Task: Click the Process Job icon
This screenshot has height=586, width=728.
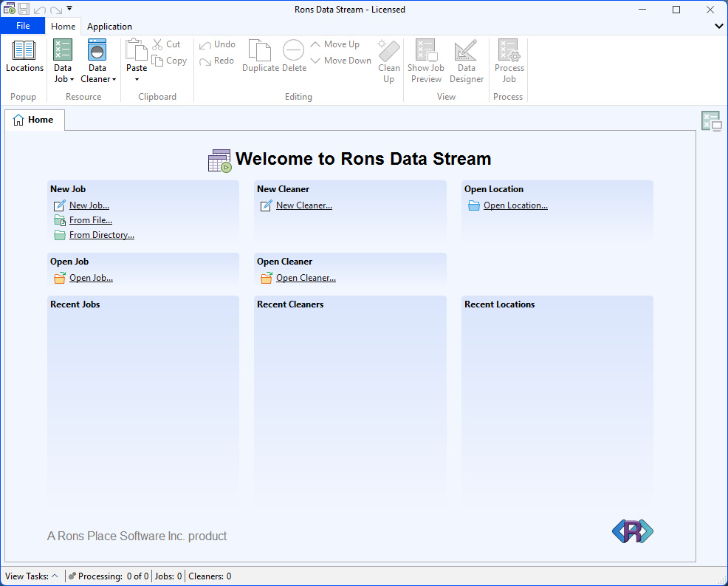Action: [x=509, y=51]
